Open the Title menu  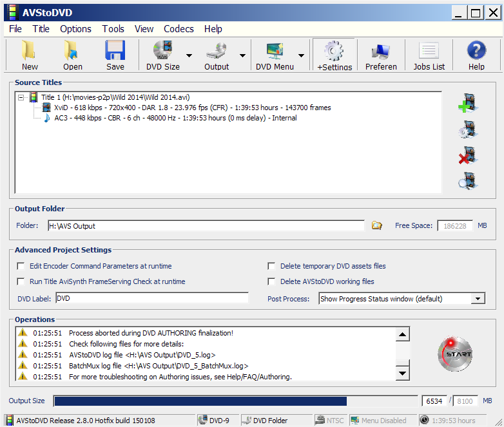[41, 29]
